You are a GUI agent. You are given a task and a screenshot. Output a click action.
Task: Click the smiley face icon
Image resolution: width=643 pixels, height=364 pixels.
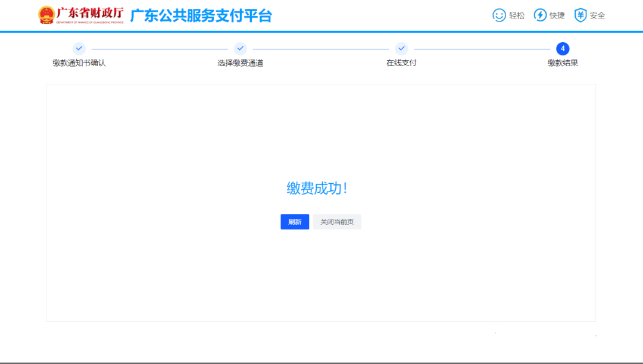click(499, 15)
